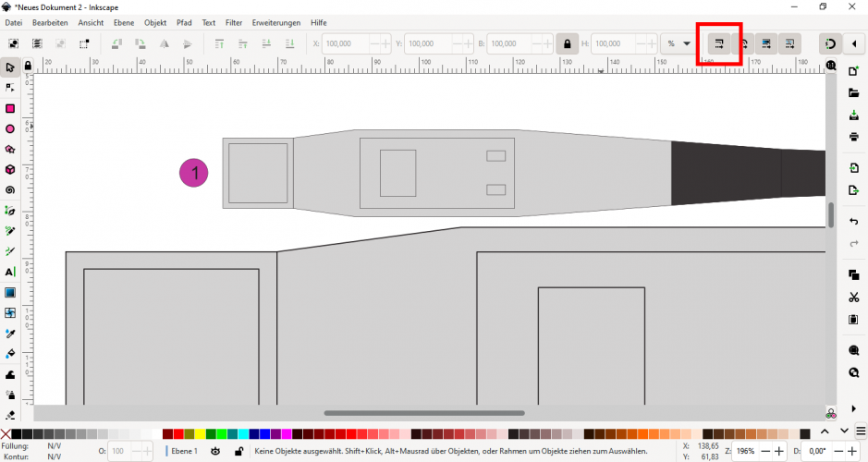Pick the yellow palette swatch
The image size is (868, 462).
tap(200, 433)
